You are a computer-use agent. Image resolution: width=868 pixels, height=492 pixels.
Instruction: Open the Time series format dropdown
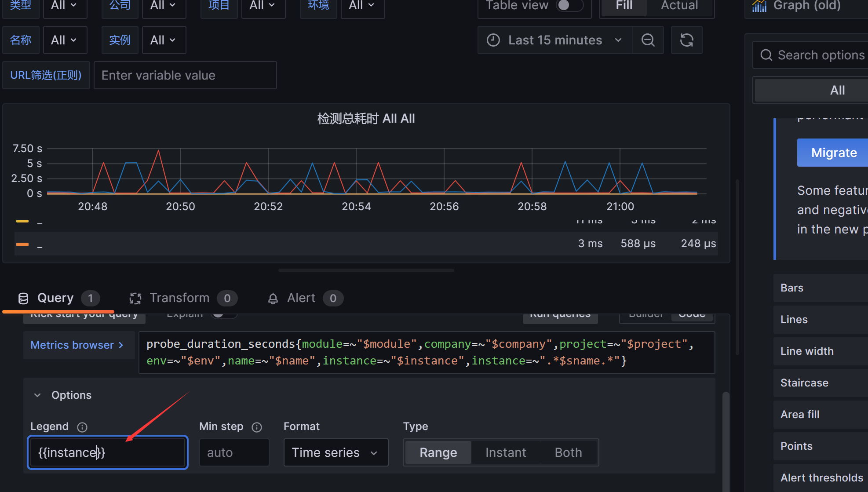tap(336, 452)
